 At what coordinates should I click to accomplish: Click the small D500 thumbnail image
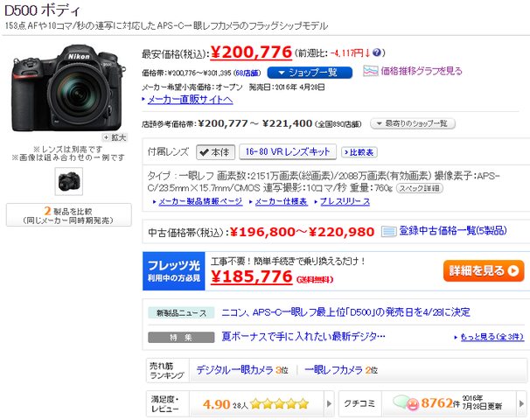coord(69,182)
